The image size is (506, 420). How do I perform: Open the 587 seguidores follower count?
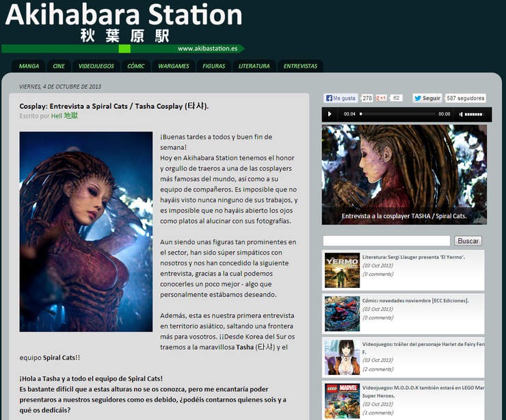pos(466,98)
